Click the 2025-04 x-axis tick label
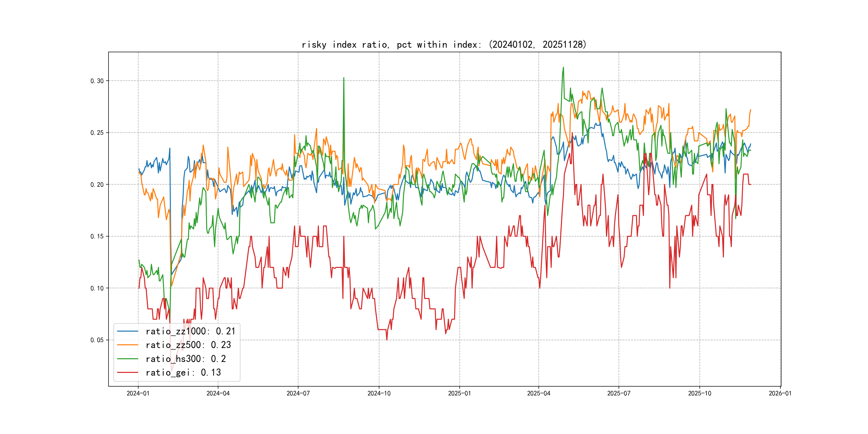The height and width of the screenshot is (434, 868). (538, 394)
